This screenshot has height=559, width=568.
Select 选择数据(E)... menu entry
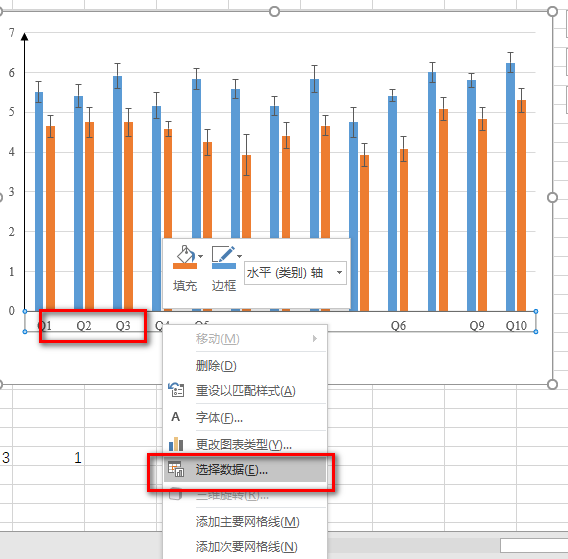pyautogui.click(x=245, y=470)
